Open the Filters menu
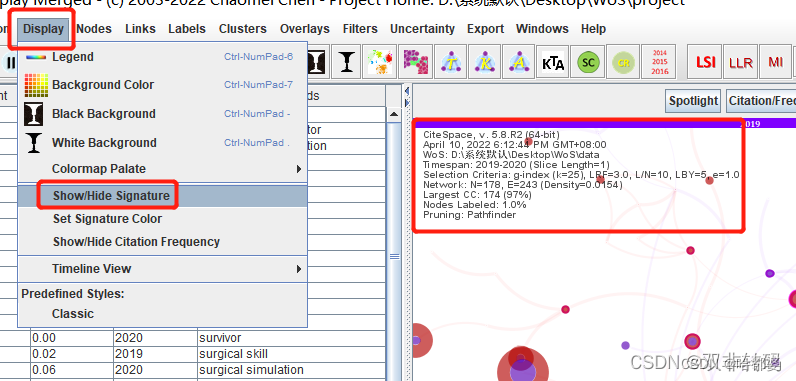This screenshot has width=796, height=381. click(360, 29)
